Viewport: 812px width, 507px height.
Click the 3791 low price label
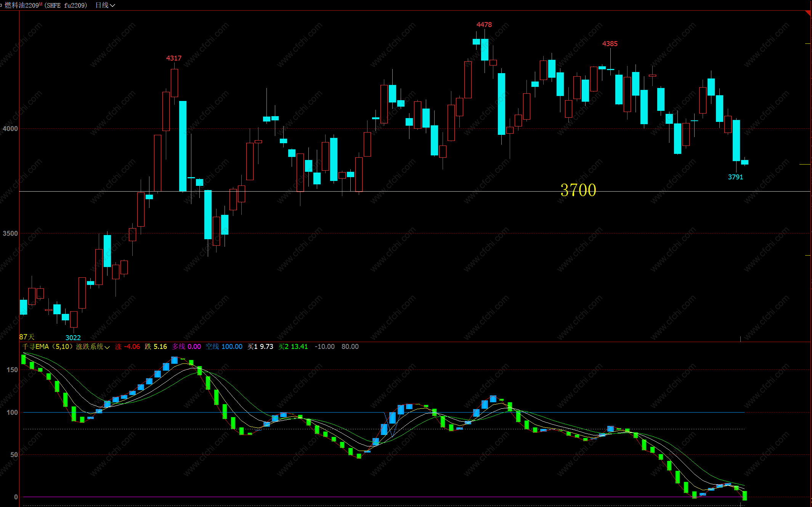coord(735,177)
